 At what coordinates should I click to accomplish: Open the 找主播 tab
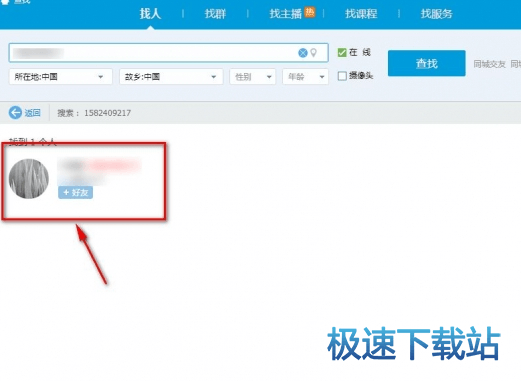click(286, 14)
